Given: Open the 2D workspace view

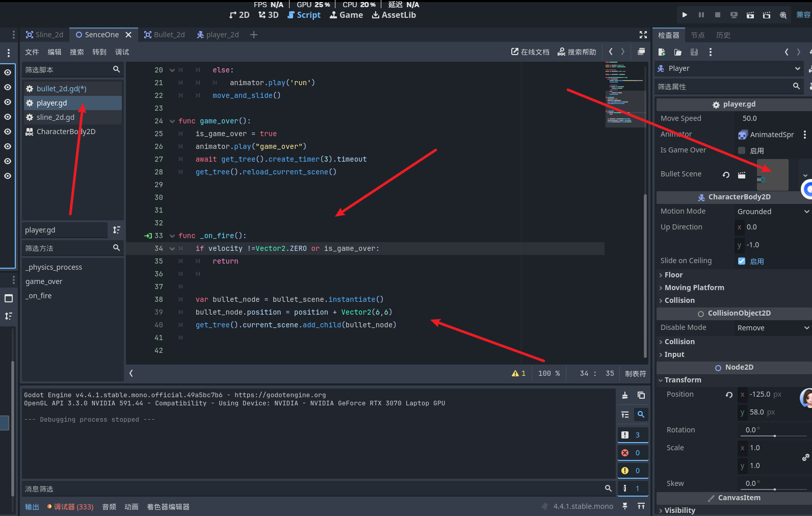Looking at the screenshot, I should tap(239, 15).
